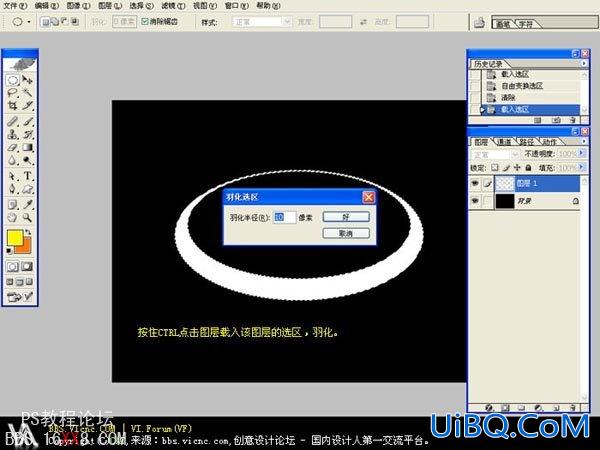Select the Gradient tool
The image size is (600, 450).
(27, 147)
